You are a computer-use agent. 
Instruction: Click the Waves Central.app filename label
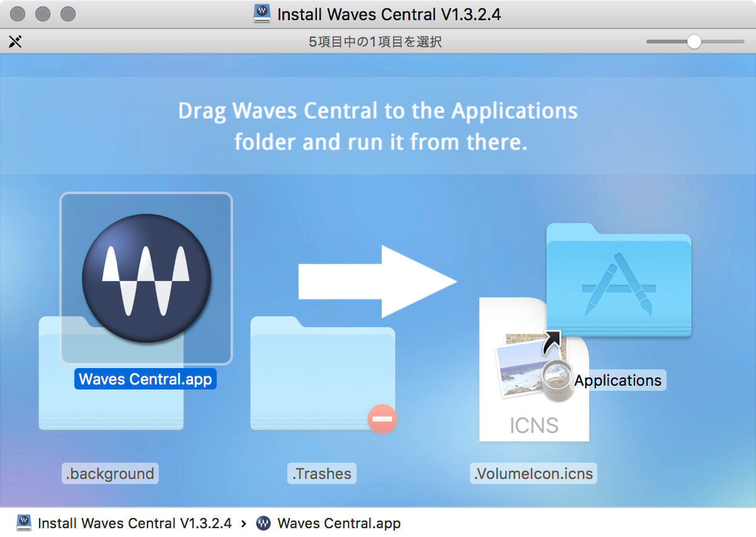(x=146, y=379)
